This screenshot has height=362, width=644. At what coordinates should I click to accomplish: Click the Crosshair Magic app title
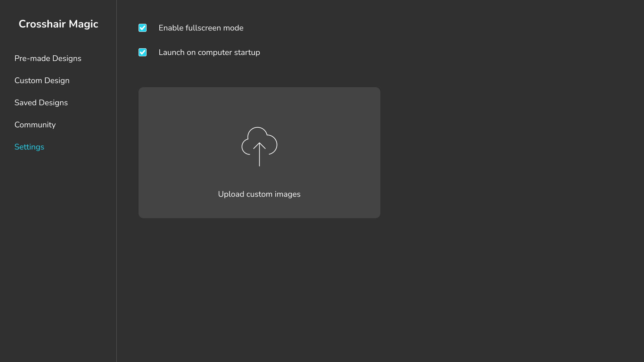pyautogui.click(x=58, y=24)
